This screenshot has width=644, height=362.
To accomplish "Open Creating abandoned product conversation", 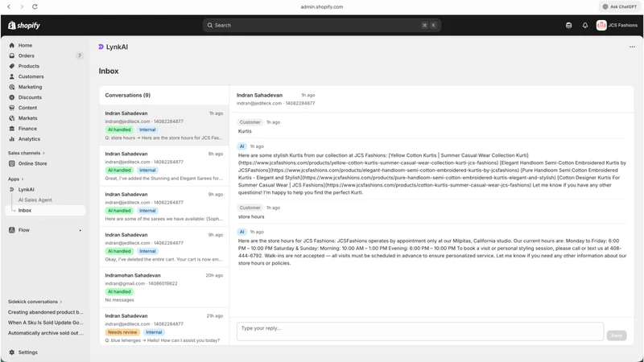I will click(45, 312).
